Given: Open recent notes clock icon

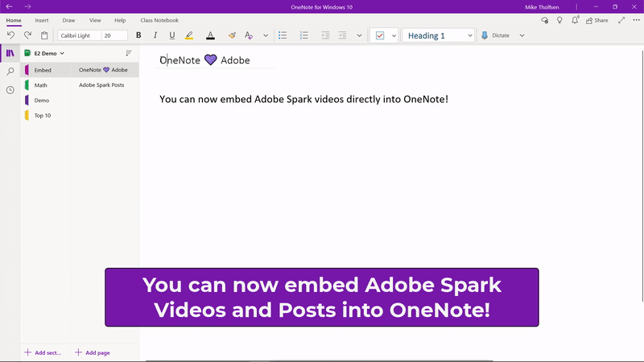Looking at the screenshot, I should [x=10, y=90].
